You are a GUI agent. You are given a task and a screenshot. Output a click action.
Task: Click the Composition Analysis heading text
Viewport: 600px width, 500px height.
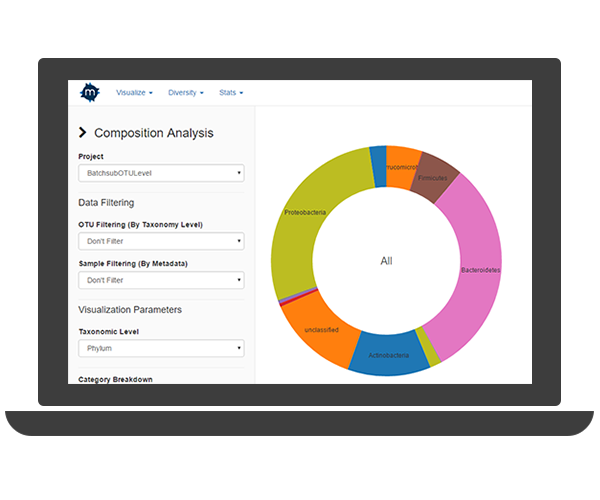click(x=153, y=133)
